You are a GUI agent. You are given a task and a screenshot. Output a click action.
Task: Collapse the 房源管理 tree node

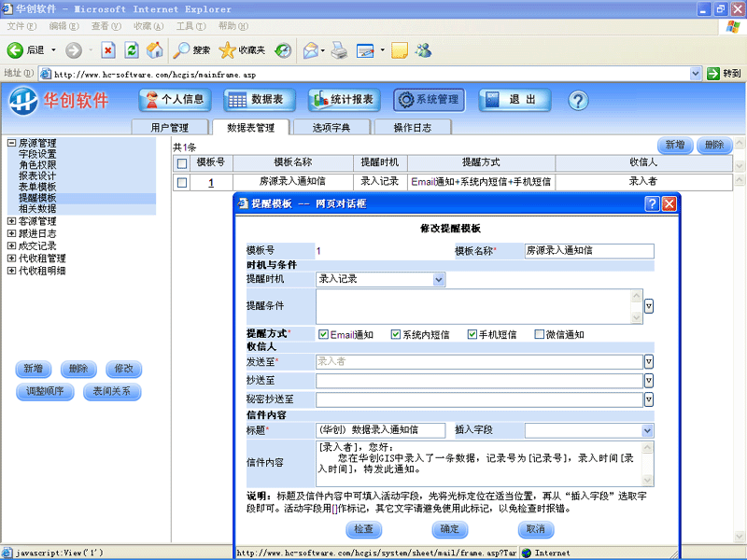click(12, 143)
